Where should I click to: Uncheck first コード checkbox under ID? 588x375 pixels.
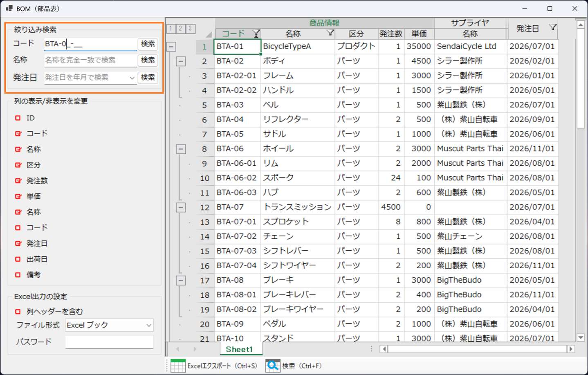click(18, 133)
